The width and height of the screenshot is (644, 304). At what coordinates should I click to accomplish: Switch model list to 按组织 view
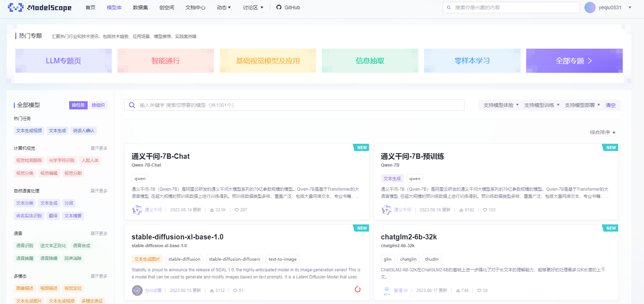tap(98, 105)
